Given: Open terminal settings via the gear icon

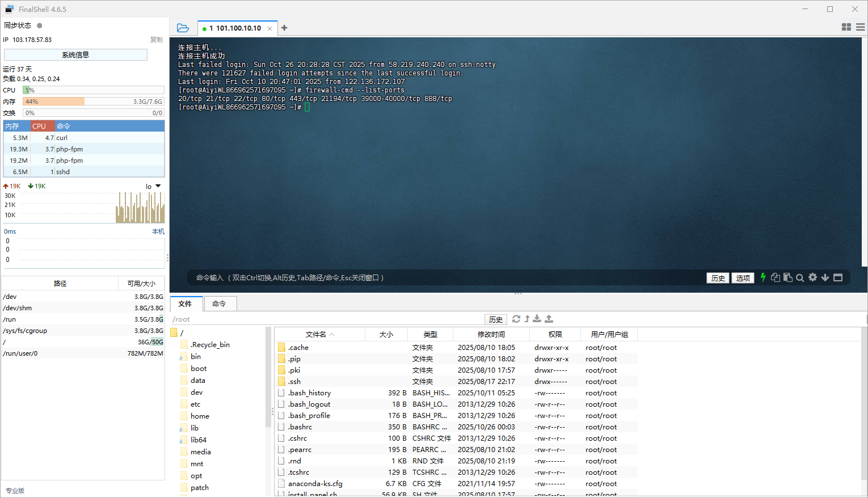Looking at the screenshot, I should (812, 277).
